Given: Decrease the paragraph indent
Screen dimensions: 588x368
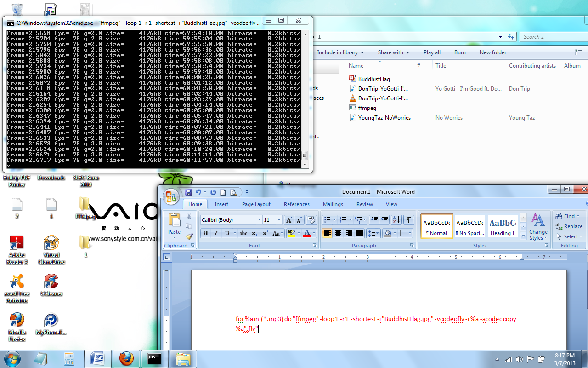Looking at the screenshot, I should (x=374, y=220).
